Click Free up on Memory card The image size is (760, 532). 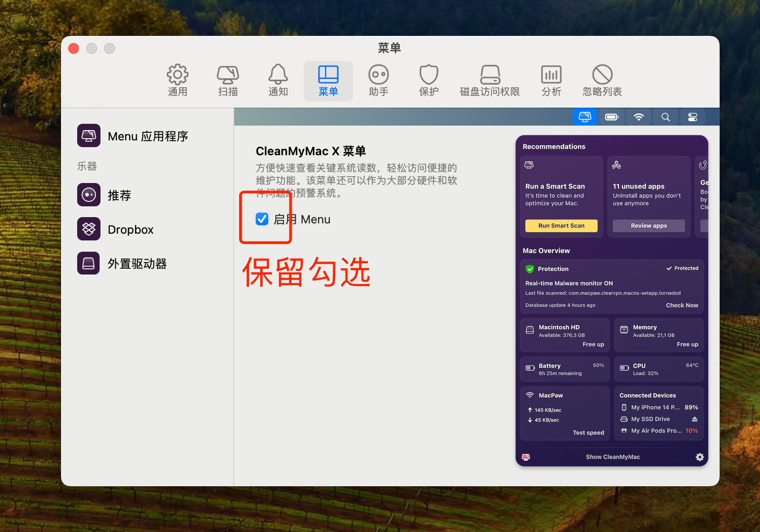tap(687, 344)
